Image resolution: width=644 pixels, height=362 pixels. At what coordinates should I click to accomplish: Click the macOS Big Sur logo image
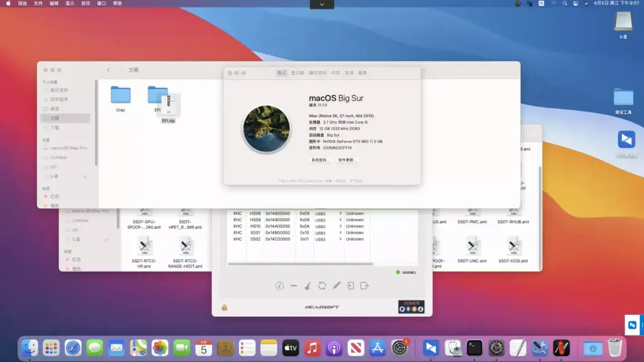click(x=266, y=129)
